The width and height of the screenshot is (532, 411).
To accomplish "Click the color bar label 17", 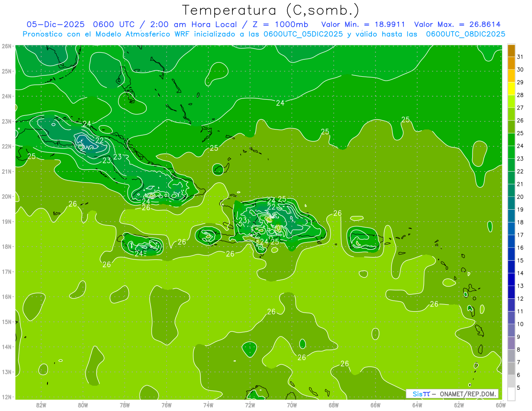I will coord(520,235).
